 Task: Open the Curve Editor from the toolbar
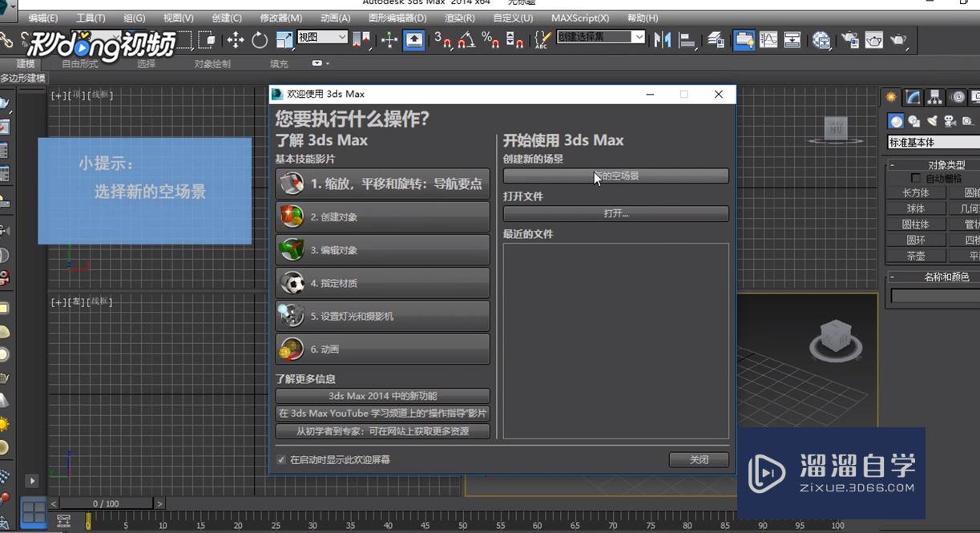point(768,39)
